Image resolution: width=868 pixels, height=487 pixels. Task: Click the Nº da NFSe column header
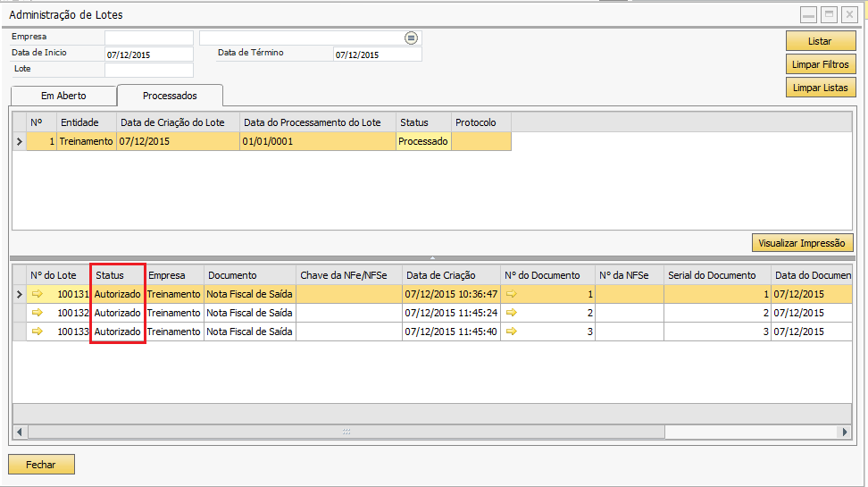tap(630, 275)
